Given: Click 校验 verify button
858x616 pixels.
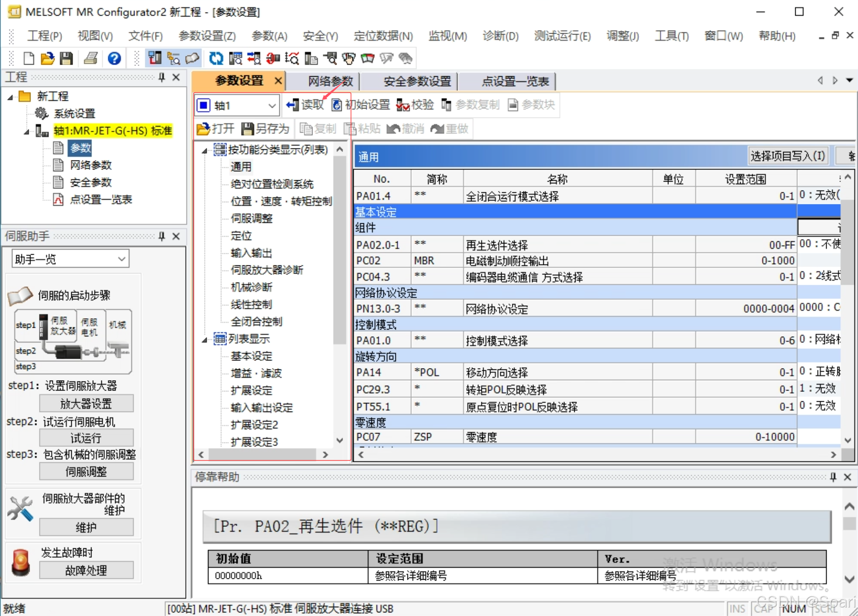Looking at the screenshot, I should click(416, 105).
